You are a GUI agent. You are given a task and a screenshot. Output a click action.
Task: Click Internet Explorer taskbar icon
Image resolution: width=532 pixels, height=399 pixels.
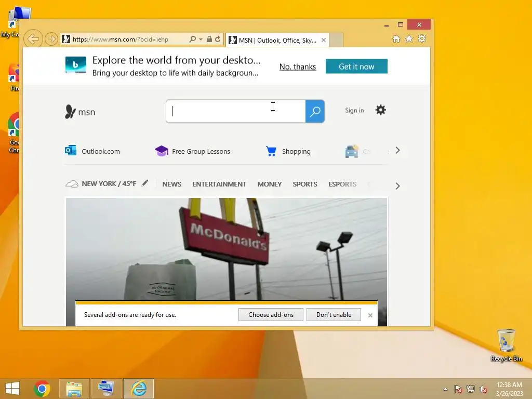(x=139, y=389)
